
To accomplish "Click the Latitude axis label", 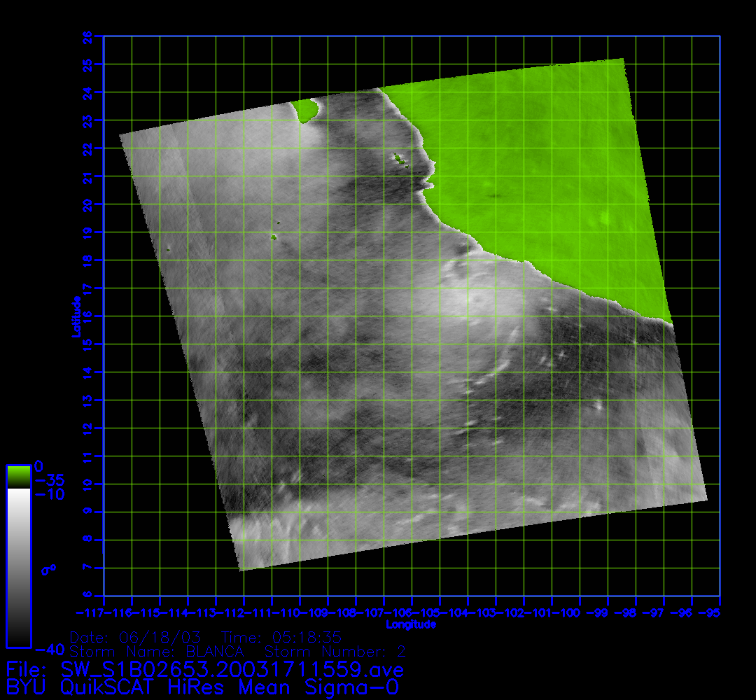I will [74, 316].
